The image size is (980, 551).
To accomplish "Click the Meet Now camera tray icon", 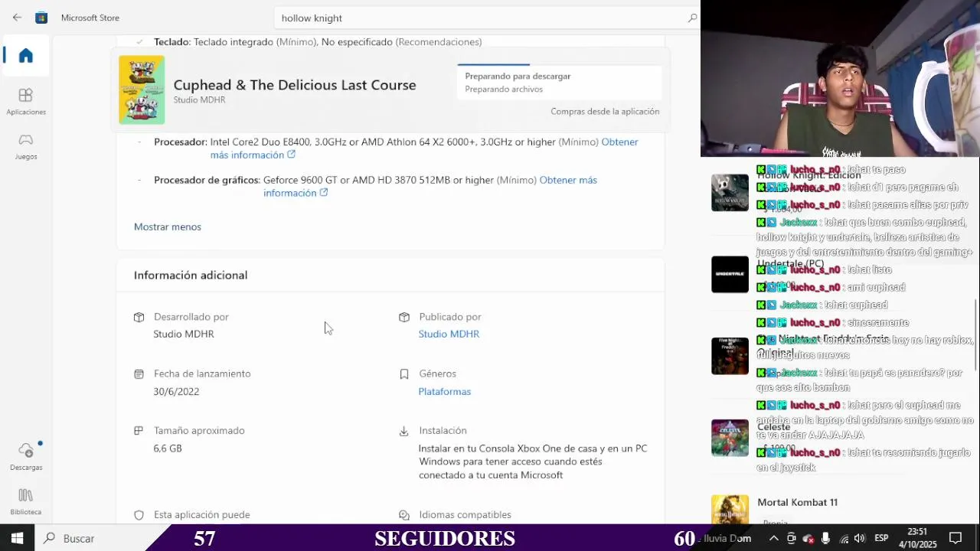I will pos(792,538).
